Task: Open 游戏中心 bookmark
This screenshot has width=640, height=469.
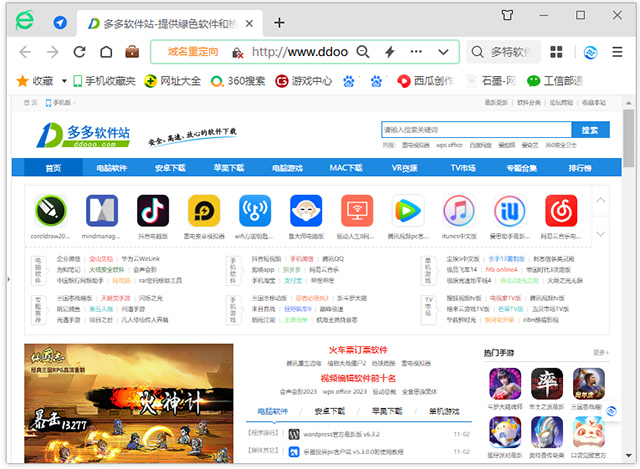Action: [303, 81]
